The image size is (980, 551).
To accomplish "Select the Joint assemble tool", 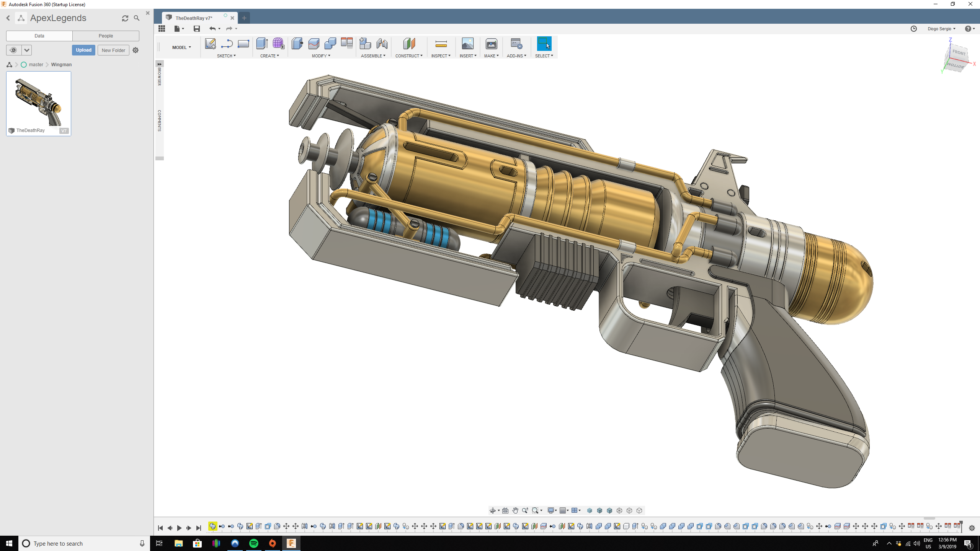I will (x=382, y=44).
